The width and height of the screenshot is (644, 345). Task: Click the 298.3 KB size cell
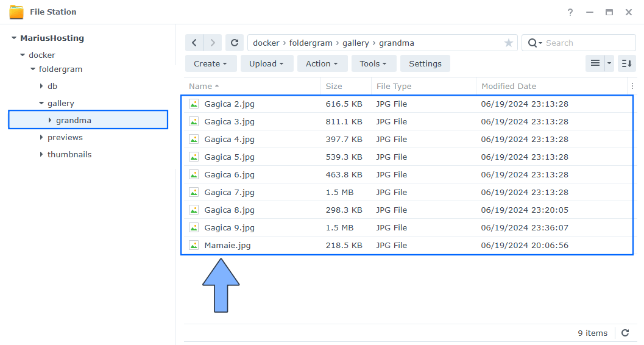click(x=344, y=210)
